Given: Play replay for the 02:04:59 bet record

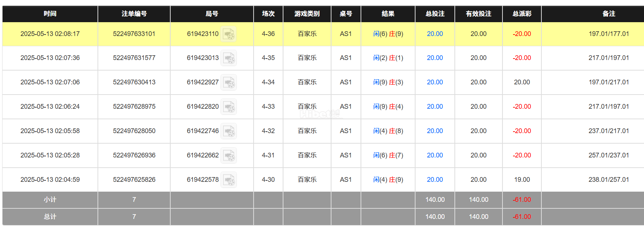Looking at the screenshot, I should (x=228, y=179).
